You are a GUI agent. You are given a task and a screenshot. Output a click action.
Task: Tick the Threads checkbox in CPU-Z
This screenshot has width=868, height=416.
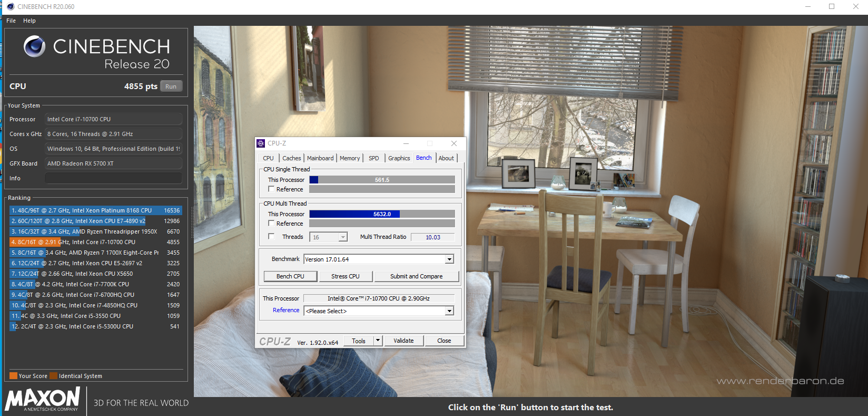tap(271, 236)
